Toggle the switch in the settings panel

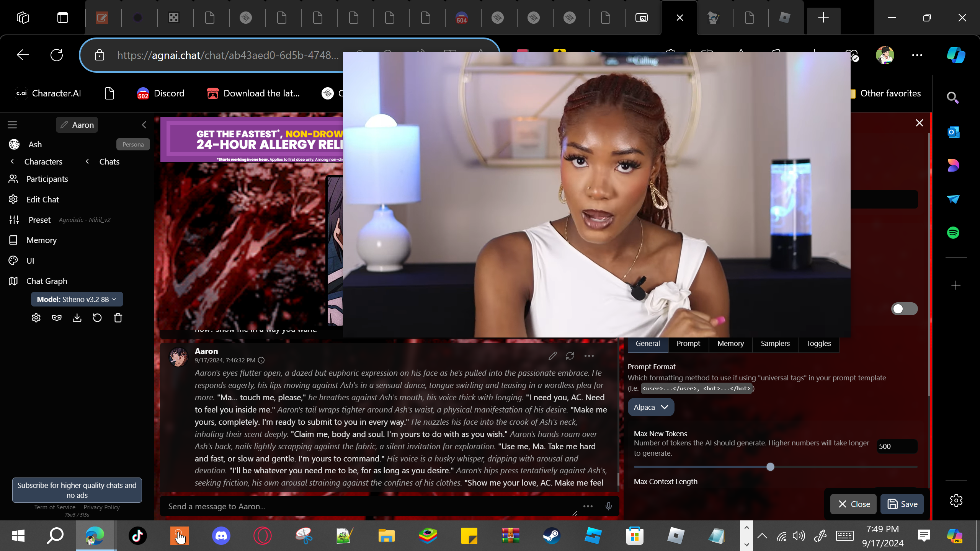click(904, 309)
